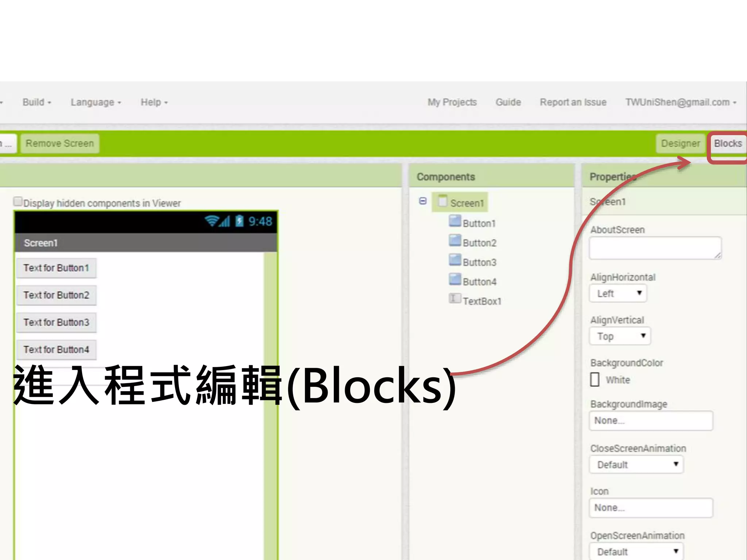This screenshot has height=560, width=747.
Task: Click the Button4 component icon
Action: point(455,279)
